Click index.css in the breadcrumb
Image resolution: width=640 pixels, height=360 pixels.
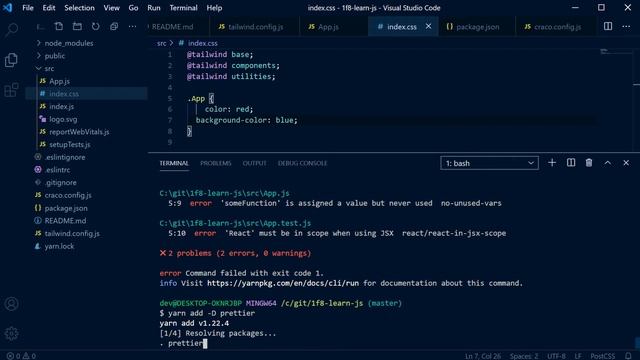click(x=202, y=43)
